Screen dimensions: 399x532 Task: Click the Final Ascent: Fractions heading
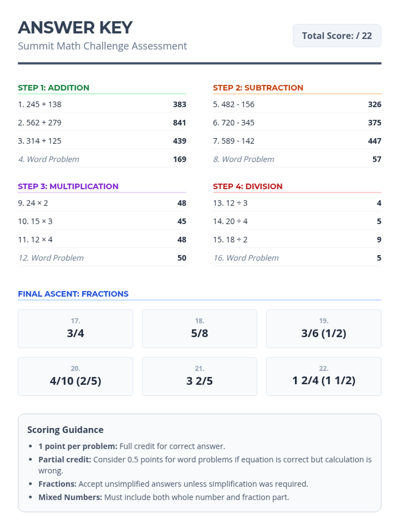pyautogui.click(x=73, y=294)
